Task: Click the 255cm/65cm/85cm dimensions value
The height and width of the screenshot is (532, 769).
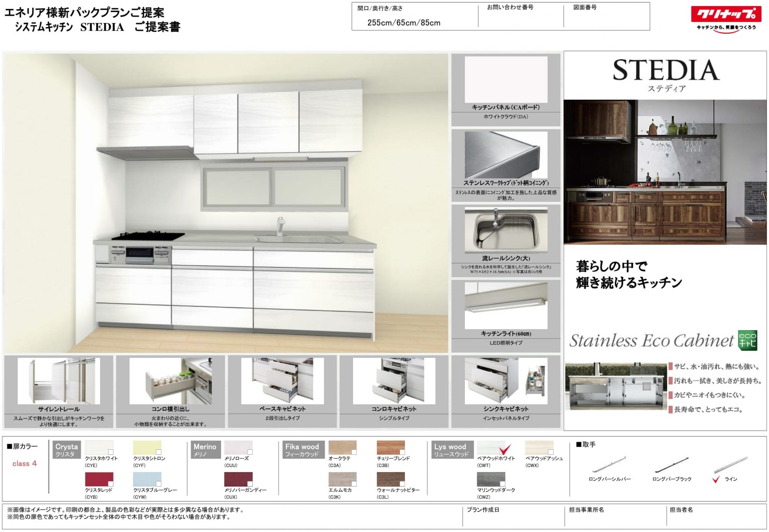Action: (404, 23)
